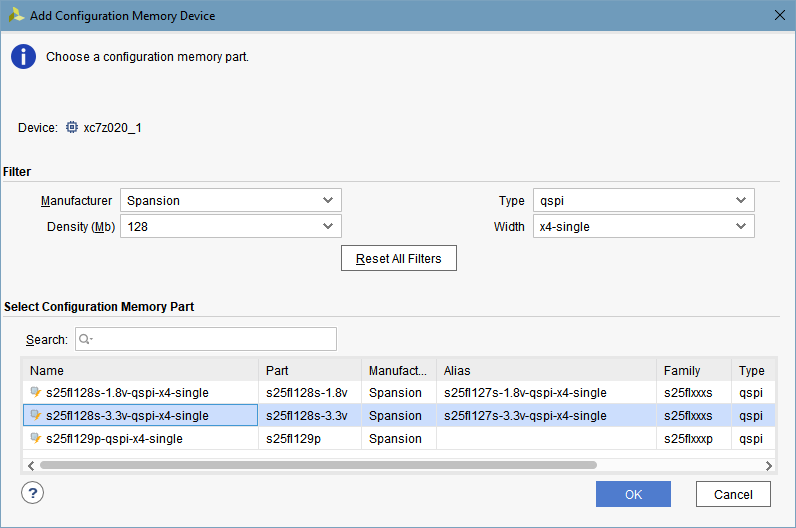
Task: Open the Type dropdown set to qspi
Action: tap(643, 200)
